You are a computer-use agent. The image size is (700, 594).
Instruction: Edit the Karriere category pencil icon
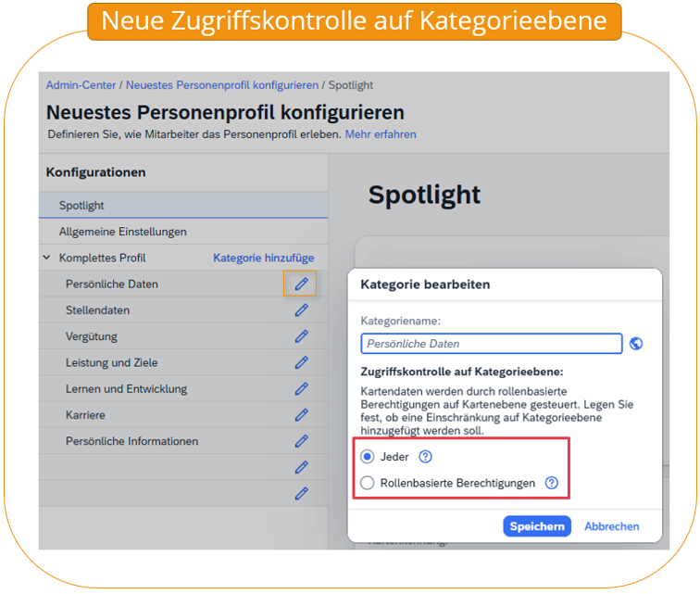click(x=301, y=415)
